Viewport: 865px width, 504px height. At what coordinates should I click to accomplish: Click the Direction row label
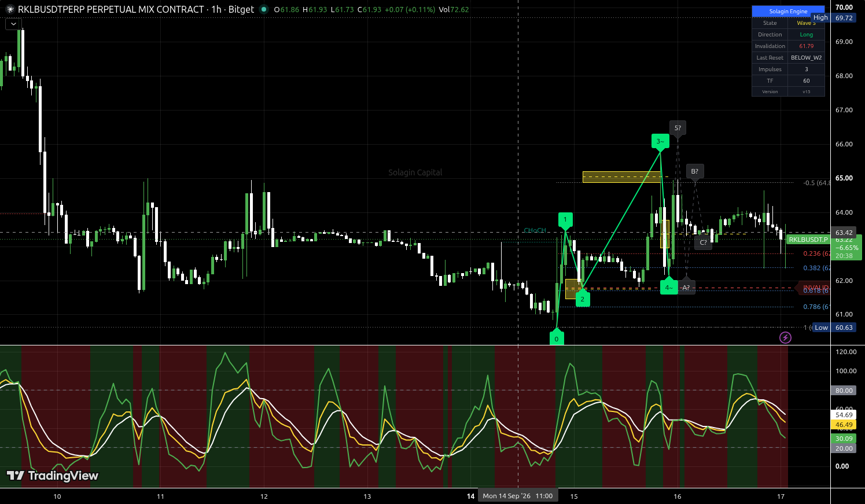(x=770, y=35)
